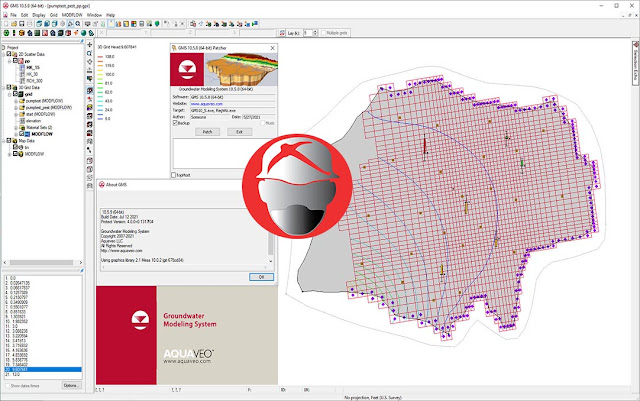Click the Open file folder icon

click(14, 24)
